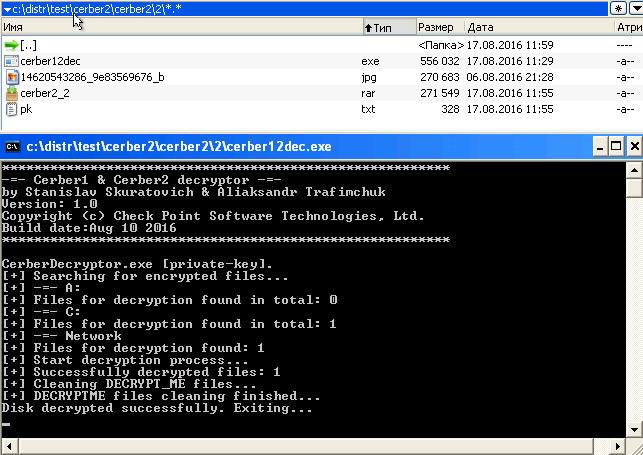Click the size value 270 683
The width and height of the screenshot is (643, 455).
pos(440,77)
